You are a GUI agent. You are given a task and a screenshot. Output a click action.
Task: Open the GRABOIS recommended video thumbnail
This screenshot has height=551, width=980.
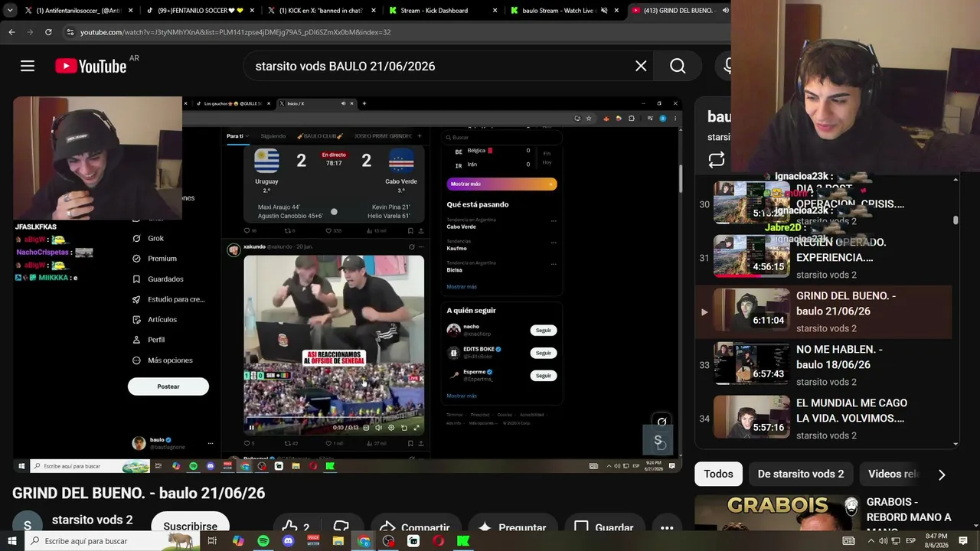click(776, 513)
